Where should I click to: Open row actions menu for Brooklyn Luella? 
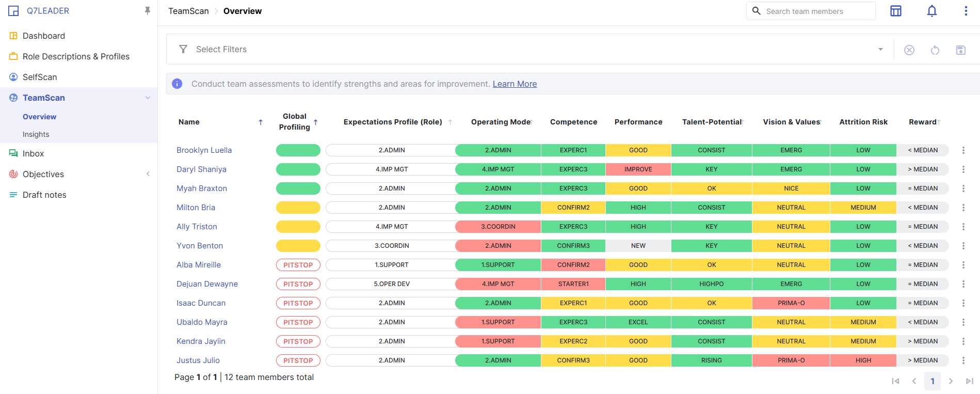click(x=963, y=150)
